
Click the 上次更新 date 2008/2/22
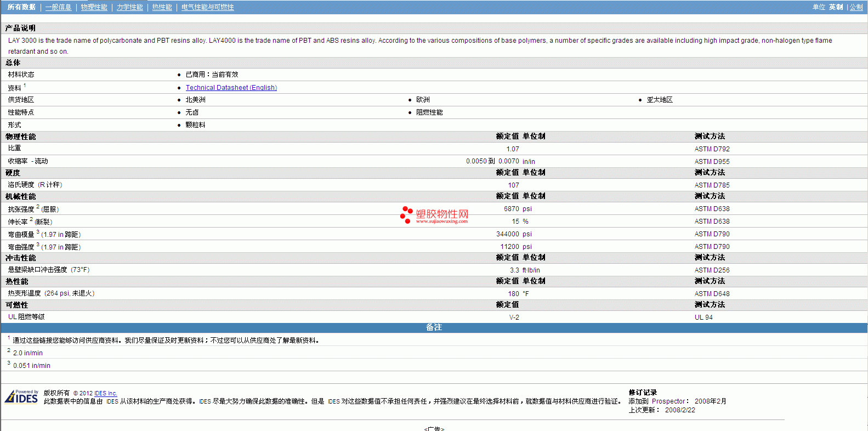pyautogui.click(x=680, y=410)
